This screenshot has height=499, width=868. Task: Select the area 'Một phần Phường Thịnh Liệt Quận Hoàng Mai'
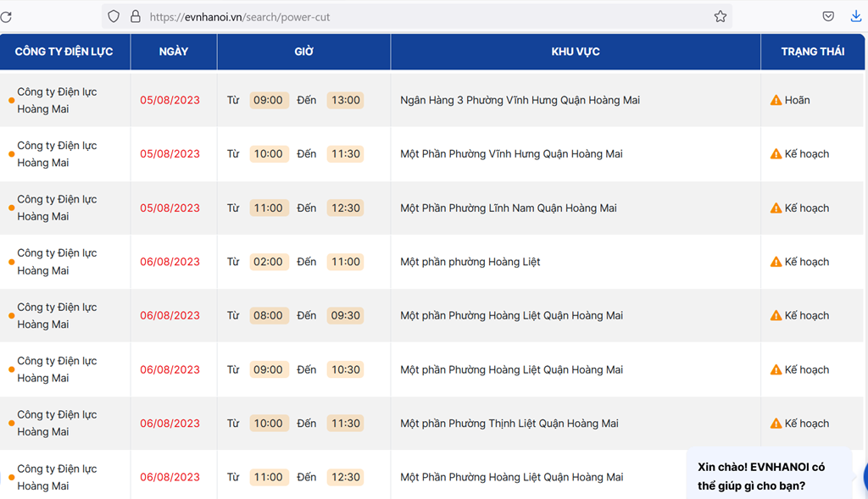coord(509,424)
